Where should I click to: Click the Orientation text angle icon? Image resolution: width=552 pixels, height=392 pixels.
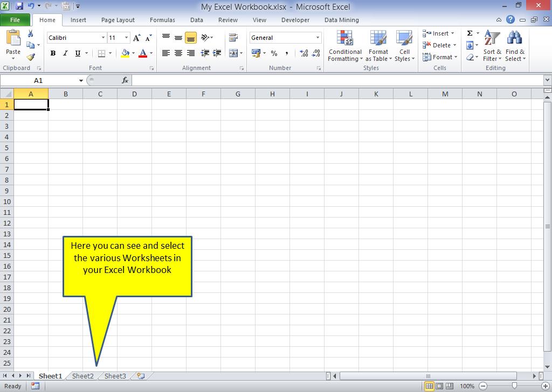(205, 37)
